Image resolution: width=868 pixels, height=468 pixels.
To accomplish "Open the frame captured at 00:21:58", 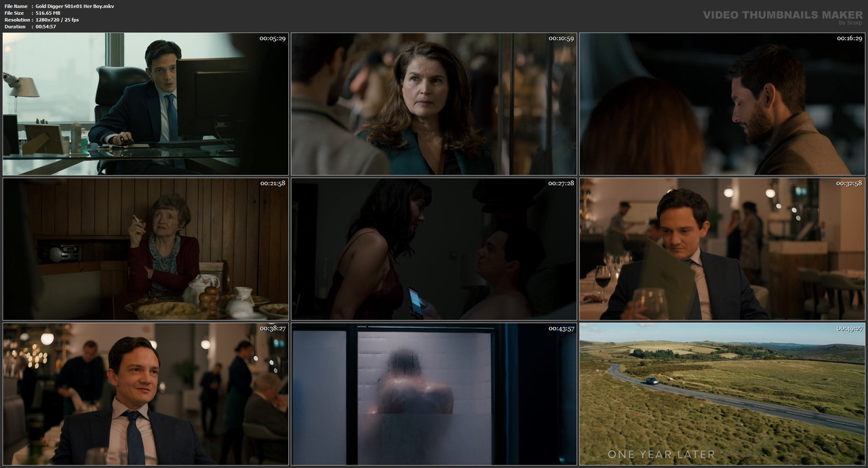I will point(146,249).
